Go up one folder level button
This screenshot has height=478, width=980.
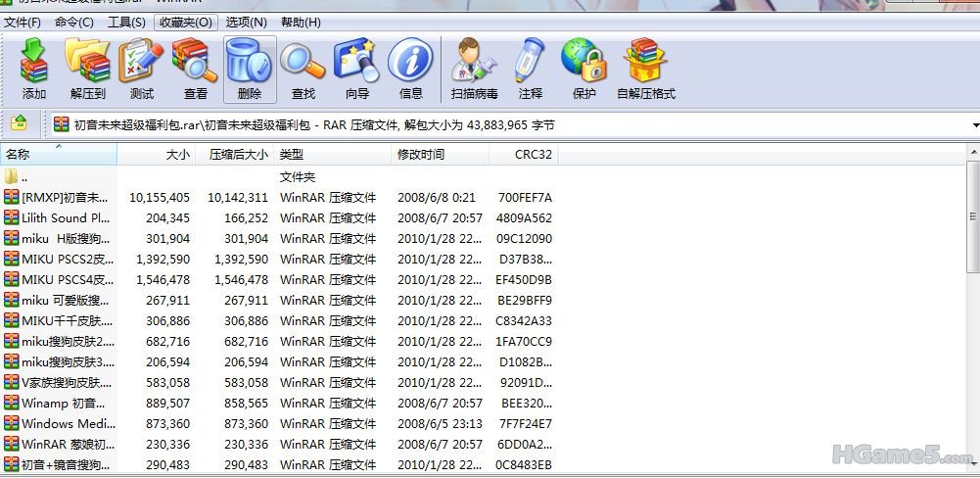point(19,123)
